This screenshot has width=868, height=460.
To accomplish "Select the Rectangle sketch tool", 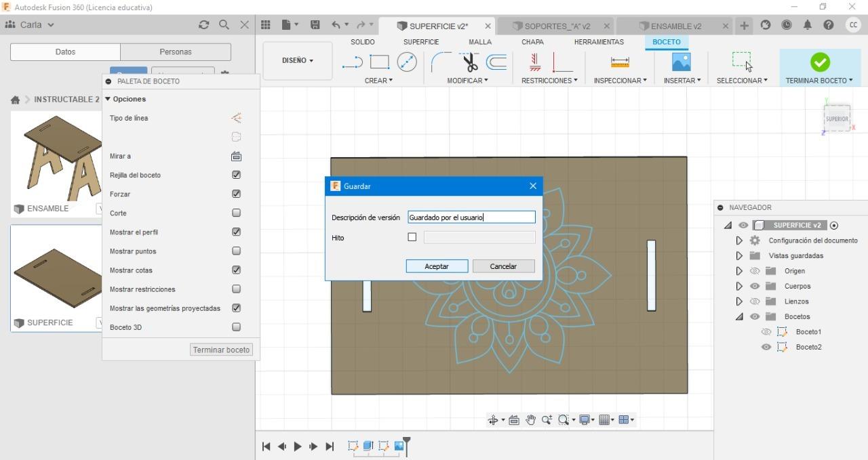I will 379,62.
